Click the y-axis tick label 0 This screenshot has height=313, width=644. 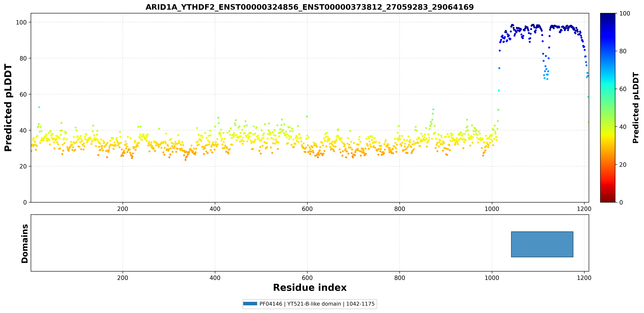coord(25,202)
